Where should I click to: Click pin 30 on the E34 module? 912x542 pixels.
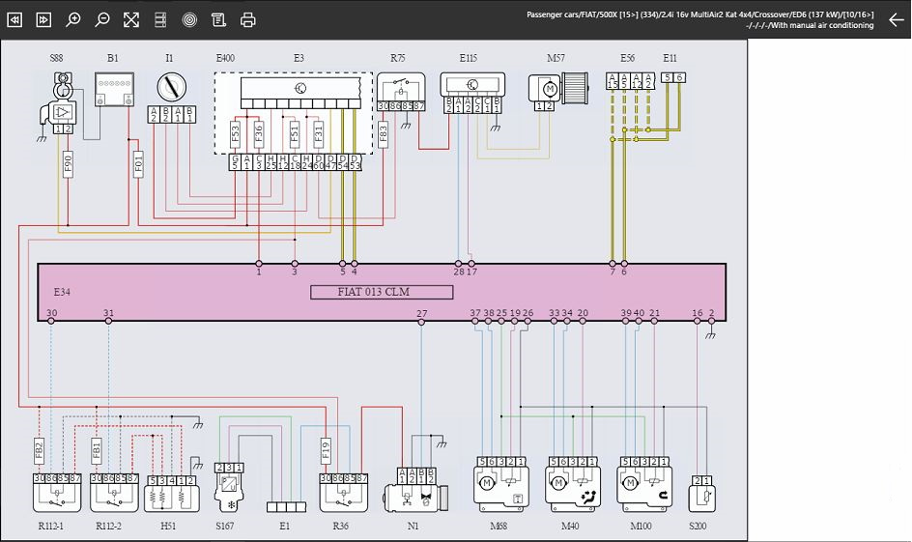point(51,321)
